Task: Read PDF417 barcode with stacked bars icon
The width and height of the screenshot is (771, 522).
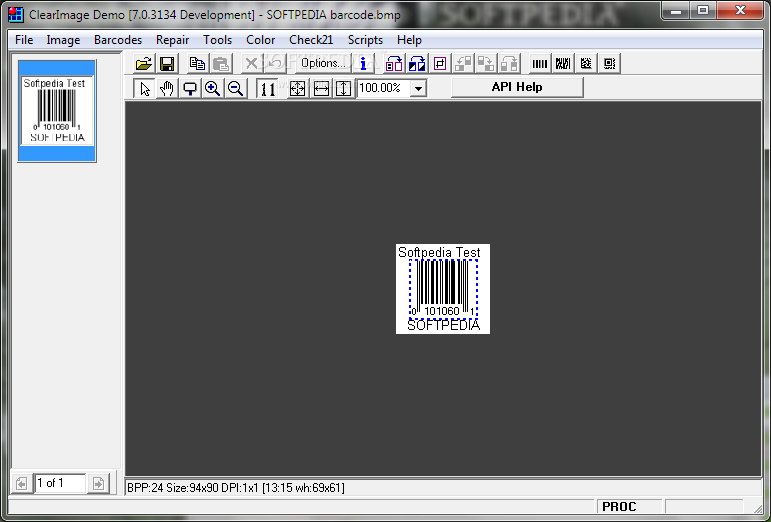Action: 563,63
